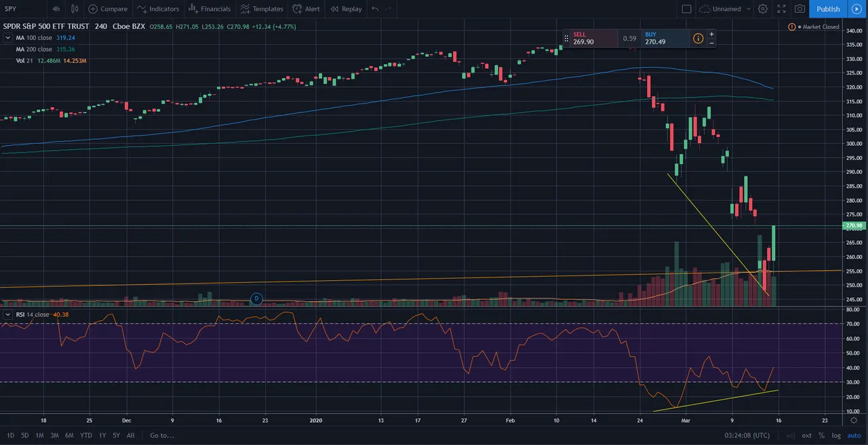Select the All time range
The height and width of the screenshot is (445, 868).
(130, 436)
